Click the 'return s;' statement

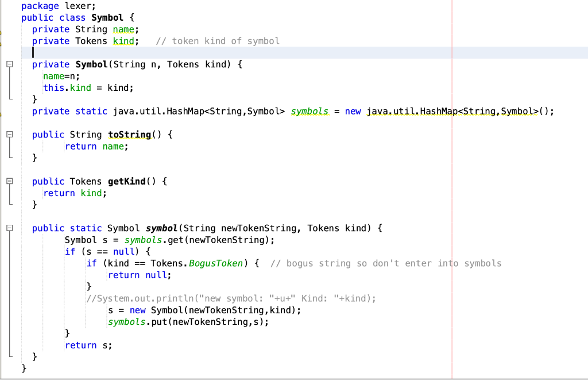pos(88,345)
